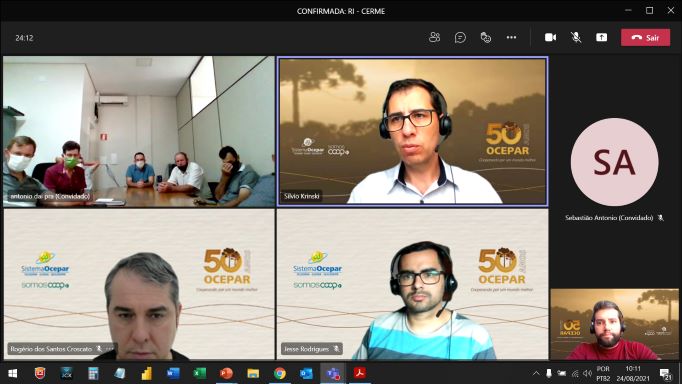Open your own self-view video thumbnail
The width and height of the screenshot is (682, 384).
pyautogui.click(x=615, y=324)
